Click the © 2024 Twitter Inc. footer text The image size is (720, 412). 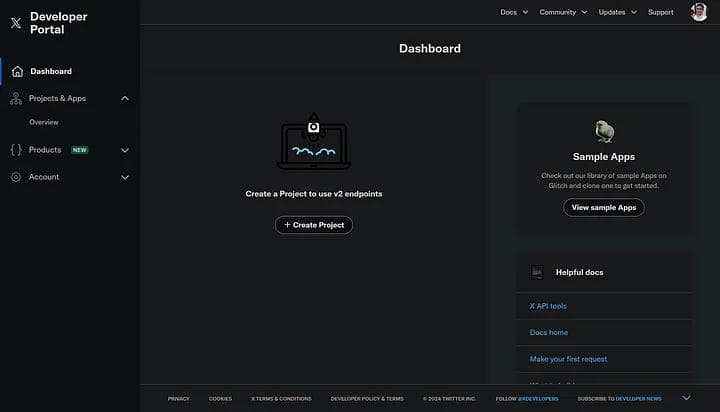click(449, 399)
